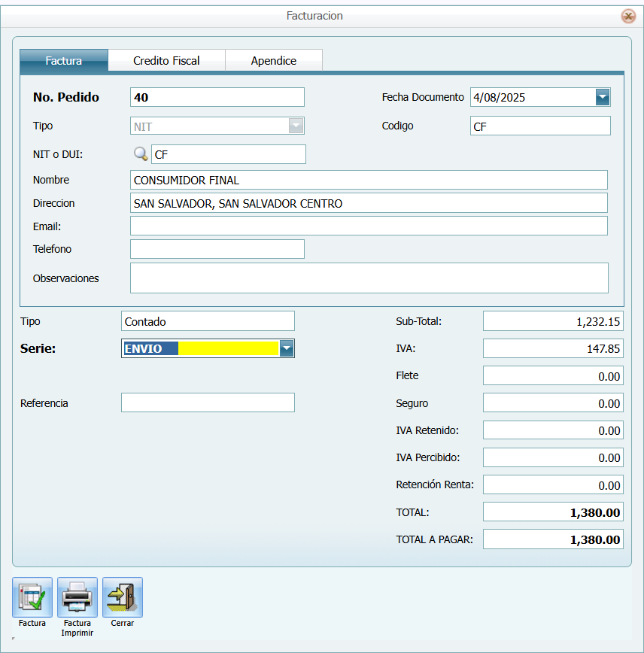This screenshot has width=644, height=653.
Task: Expand the Serie dropdown list
Action: [x=287, y=348]
